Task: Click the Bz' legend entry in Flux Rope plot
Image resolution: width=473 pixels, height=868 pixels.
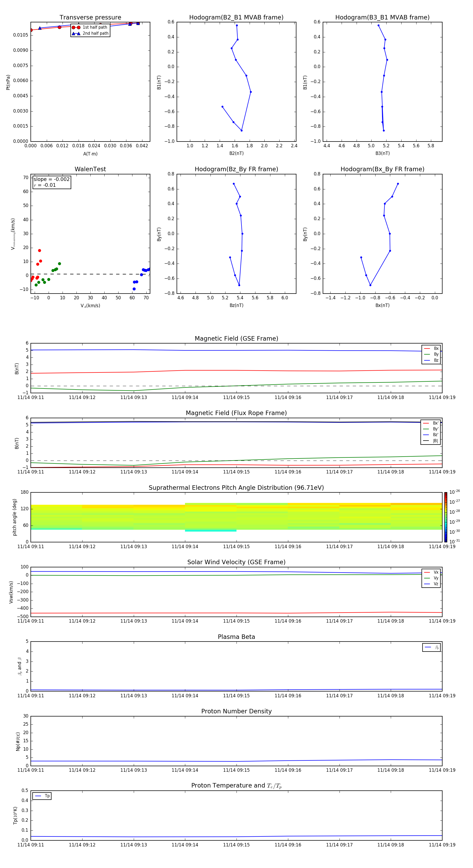Action: tap(431, 435)
